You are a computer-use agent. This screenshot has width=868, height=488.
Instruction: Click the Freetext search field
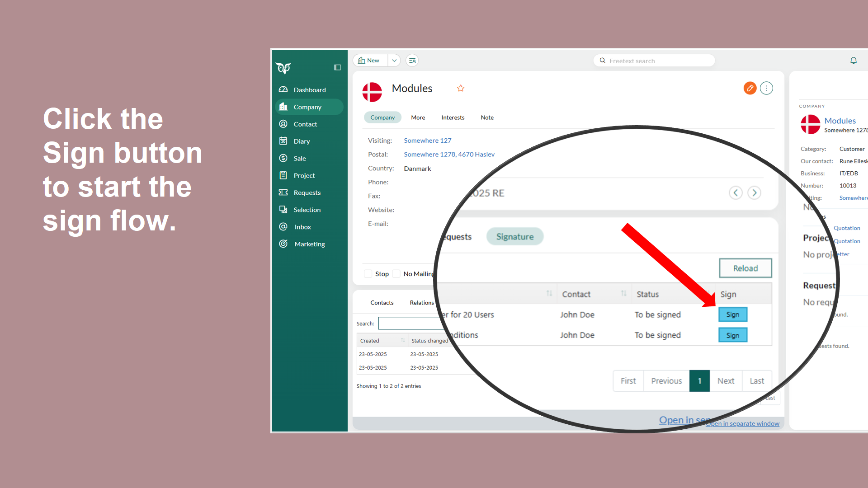click(654, 61)
